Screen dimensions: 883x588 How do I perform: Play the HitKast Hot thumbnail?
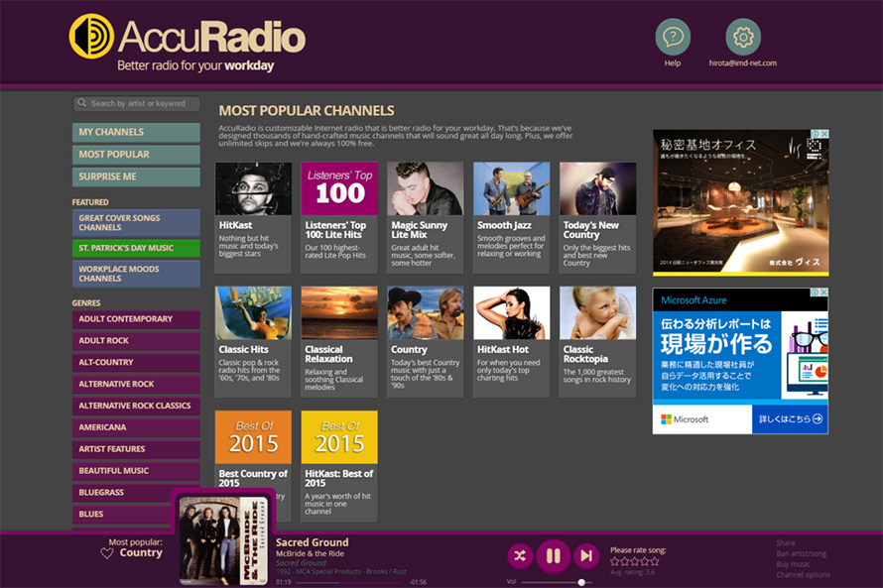click(x=511, y=313)
